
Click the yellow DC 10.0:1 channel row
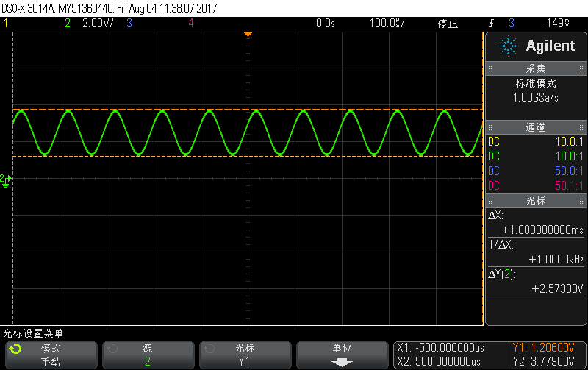[x=536, y=142]
